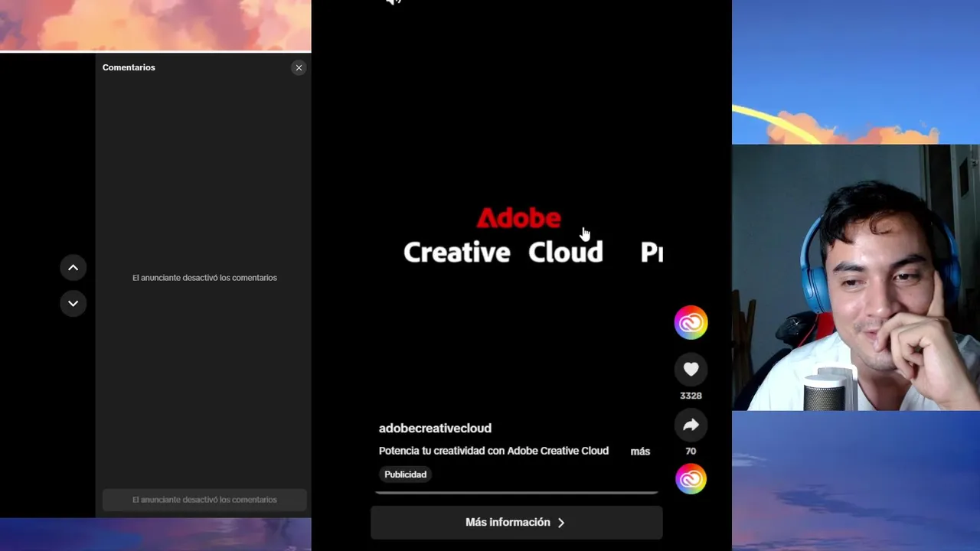Image resolution: width=980 pixels, height=551 pixels.
Task: Click disabled comment input field at bottom
Action: (x=204, y=500)
